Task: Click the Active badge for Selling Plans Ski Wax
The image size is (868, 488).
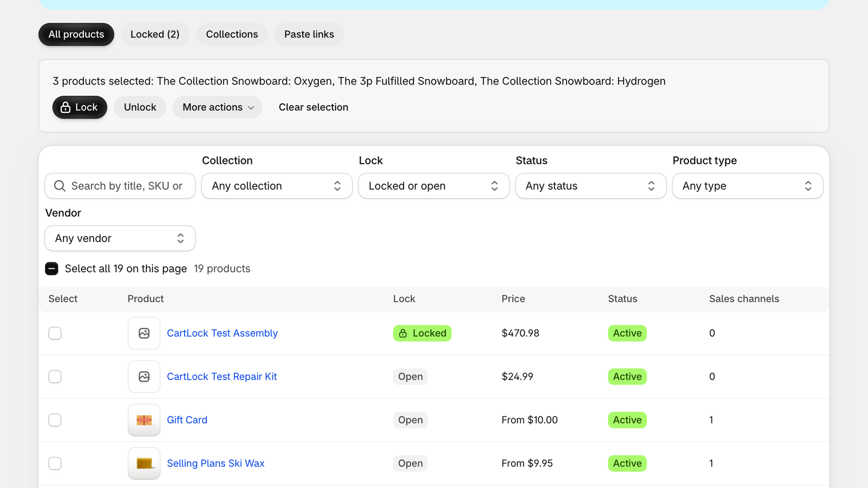Action: 627,464
